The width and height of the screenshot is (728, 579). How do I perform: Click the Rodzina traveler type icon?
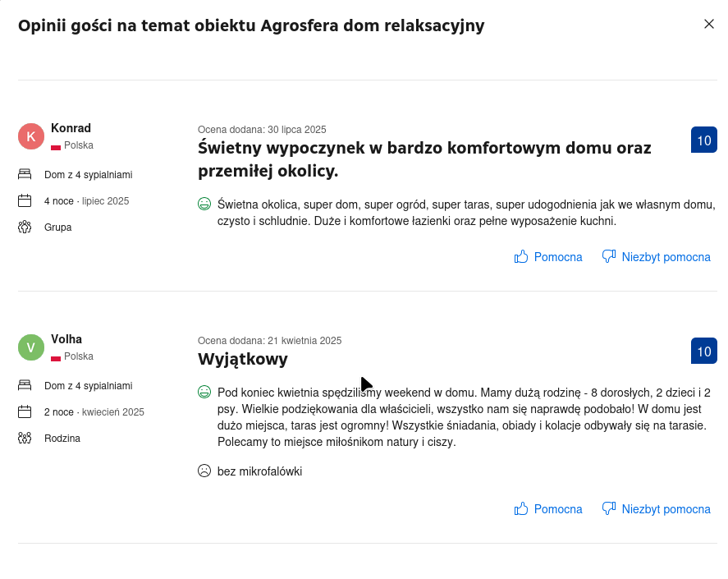pos(25,439)
